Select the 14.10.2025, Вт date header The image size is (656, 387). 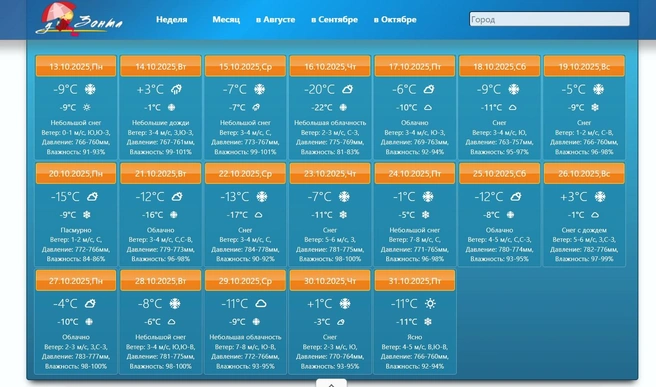[161, 67]
